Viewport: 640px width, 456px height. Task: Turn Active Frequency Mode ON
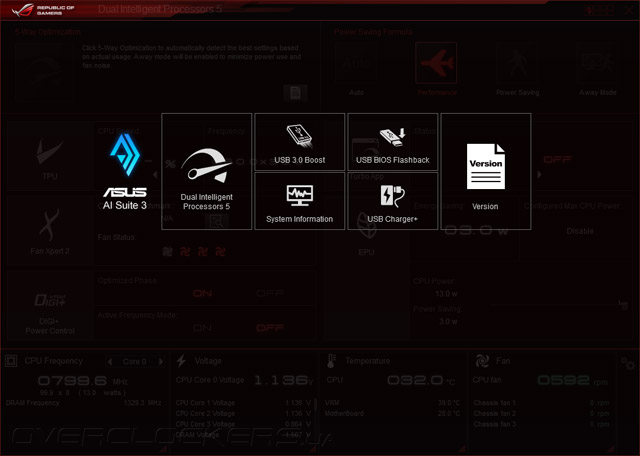[202, 328]
